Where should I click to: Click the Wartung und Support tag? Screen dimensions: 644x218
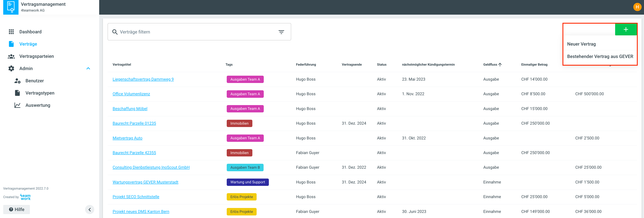point(247,182)
